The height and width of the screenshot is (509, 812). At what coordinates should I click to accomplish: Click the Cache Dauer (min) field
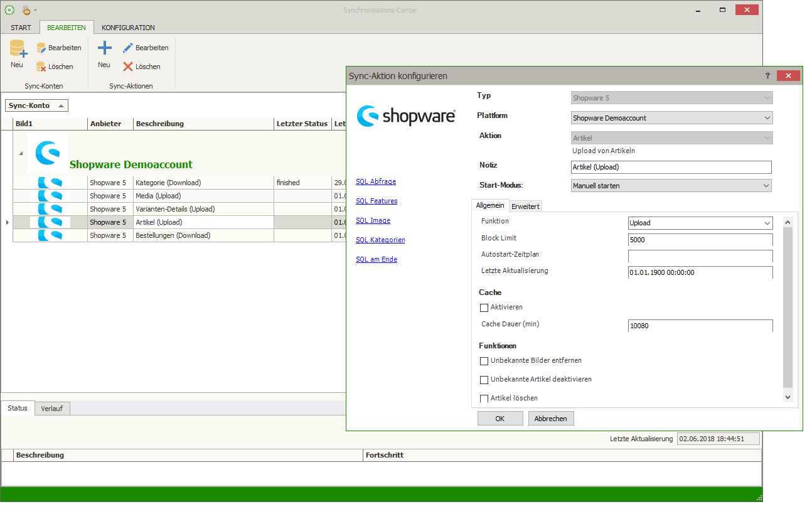(700, 326)
